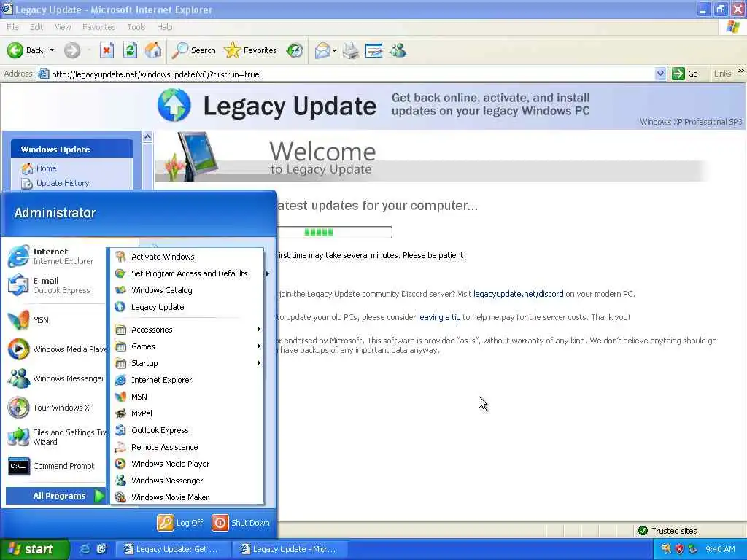
Task: Click the update check progress bar
Action: coord(334,233)
